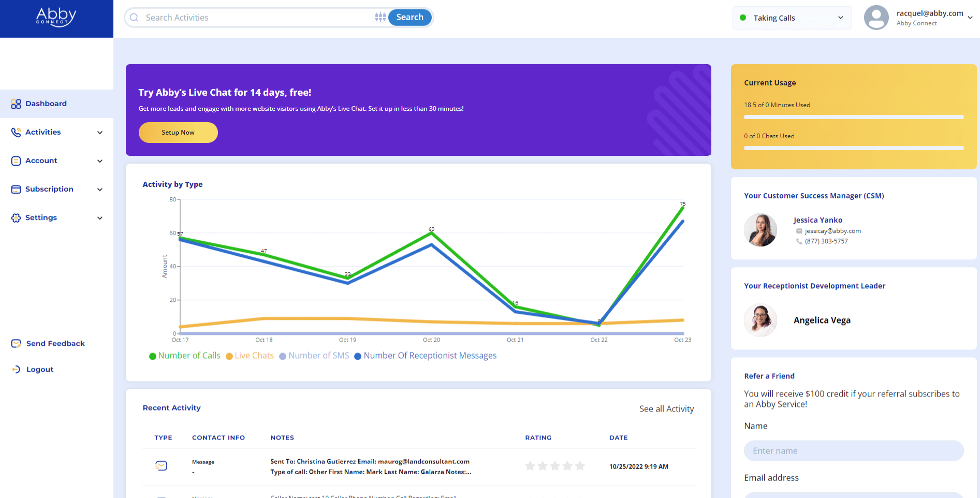Open See all Activity link

click(x=666, y=409)
